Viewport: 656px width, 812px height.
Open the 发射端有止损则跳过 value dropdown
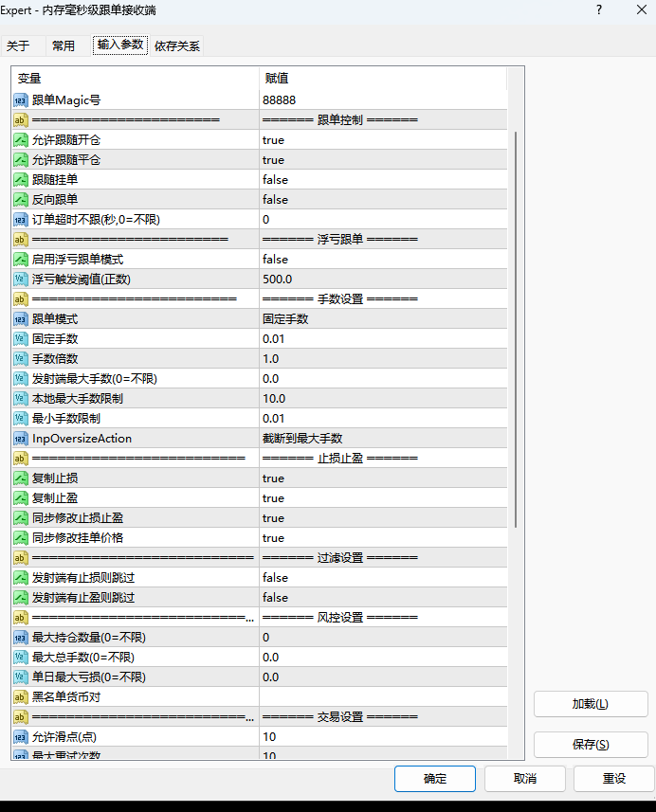[x=383, y=578]
